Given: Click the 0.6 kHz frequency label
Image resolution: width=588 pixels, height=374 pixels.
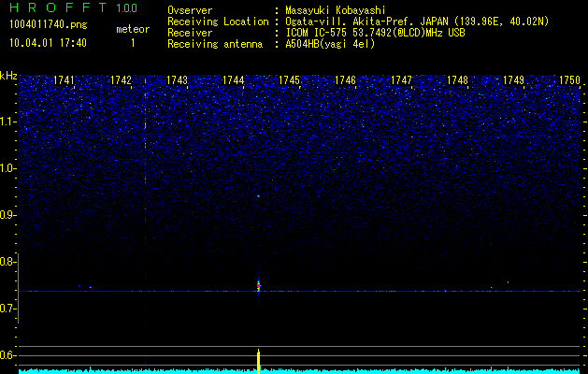Looking at the screenshot, I should coord(8,355).
